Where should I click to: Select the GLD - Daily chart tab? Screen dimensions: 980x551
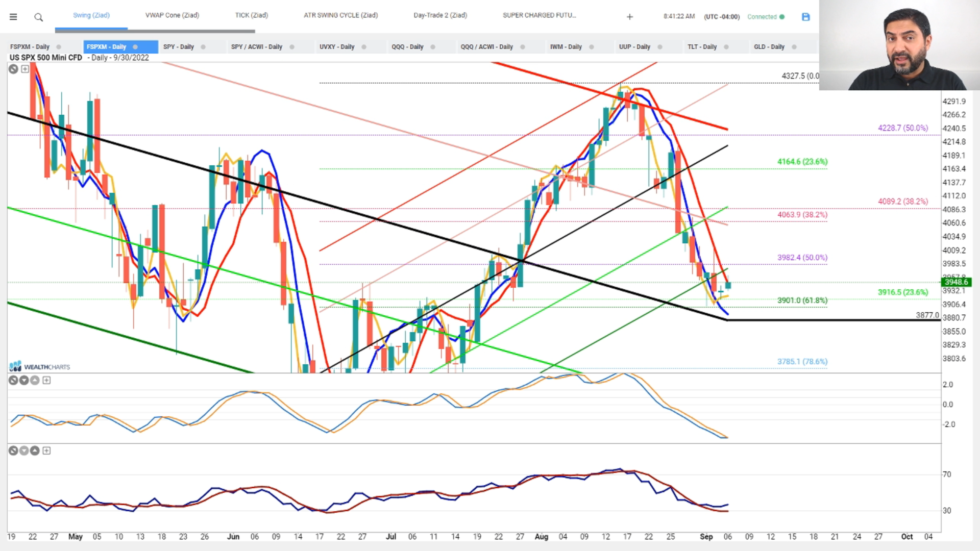coord(769,47)
